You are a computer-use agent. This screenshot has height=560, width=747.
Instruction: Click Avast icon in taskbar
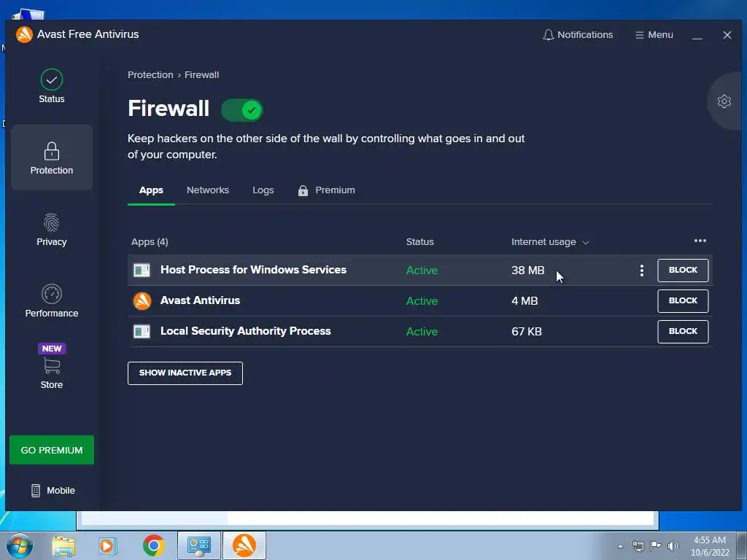pyautogui.click(x=244, y=545)
